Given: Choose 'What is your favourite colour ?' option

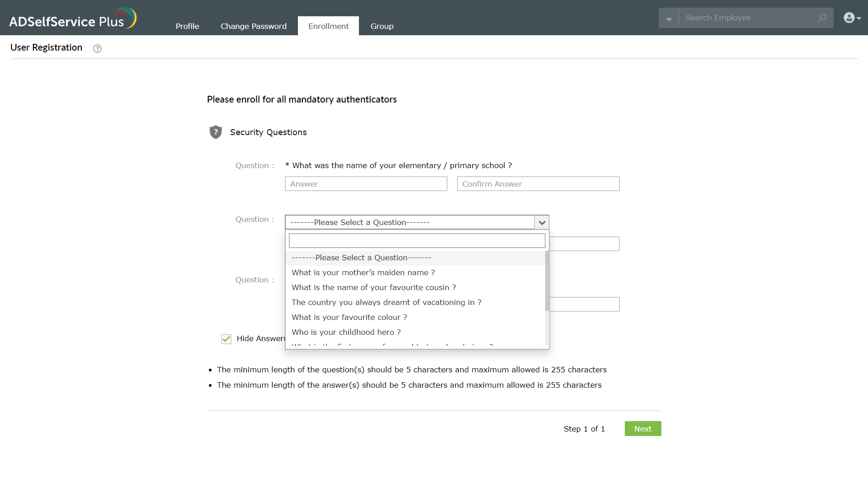Looking at the screenshot, I should 349,317.
